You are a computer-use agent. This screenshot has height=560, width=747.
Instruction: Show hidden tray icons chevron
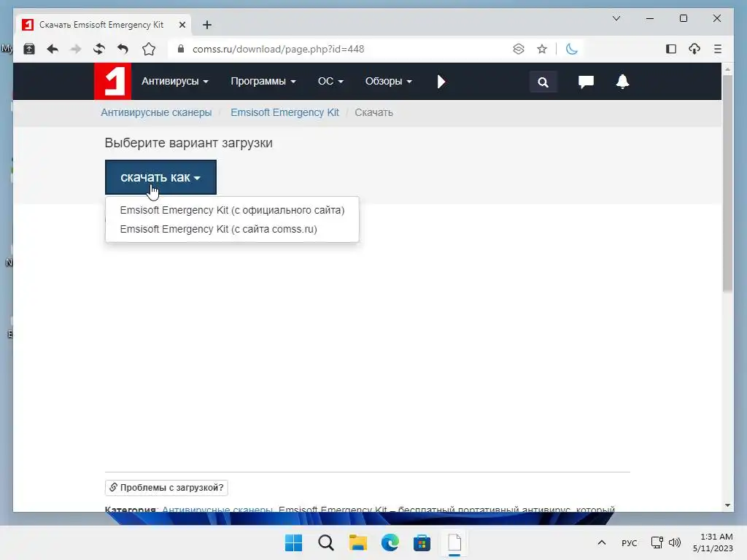click(x=602, y=542)
